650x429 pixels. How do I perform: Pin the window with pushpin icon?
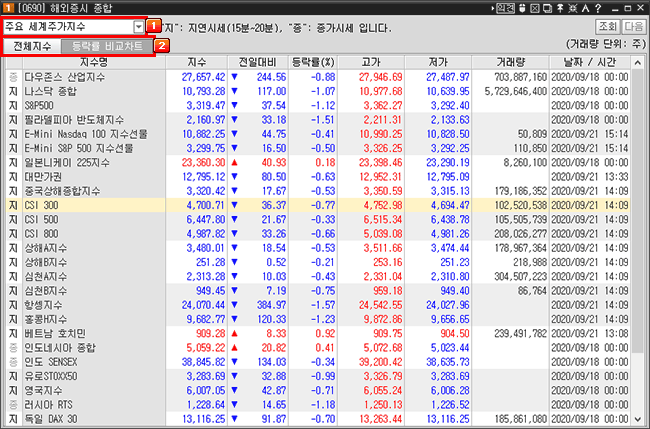click(560, 8)
